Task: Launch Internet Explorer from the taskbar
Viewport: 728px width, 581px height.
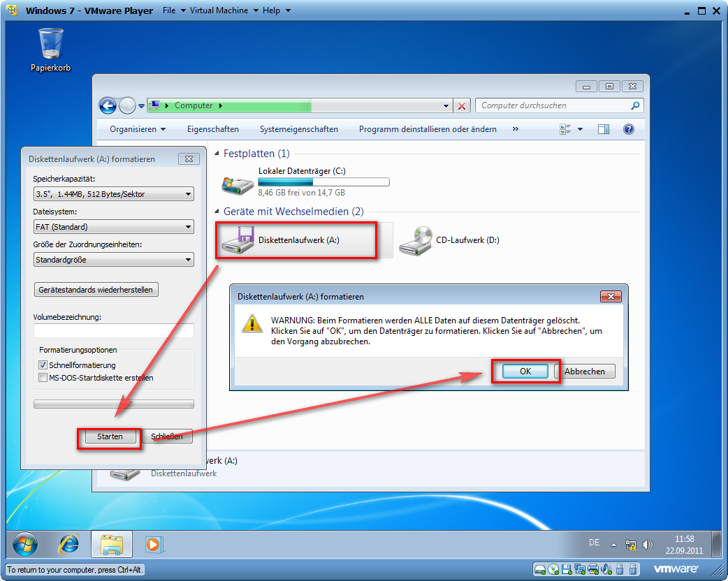Action: click(x=68, y=544)
